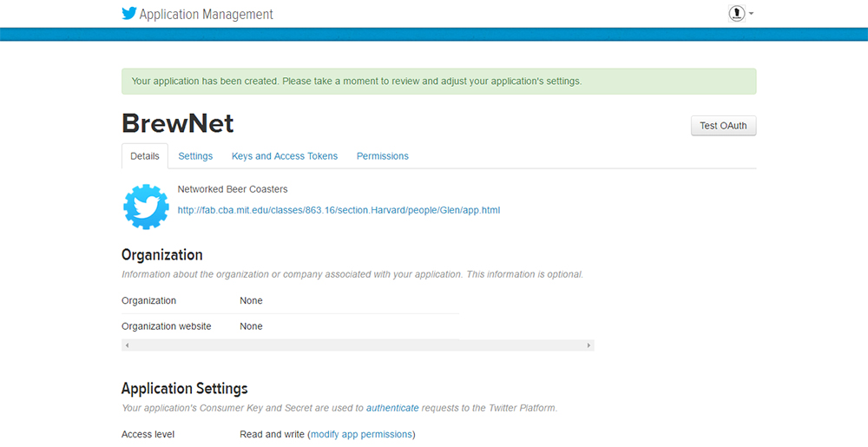Screen dimensions: 868x447
Task: Expand the account dropdown arrow
Action: pyautogui.click(x=751, y=13)
